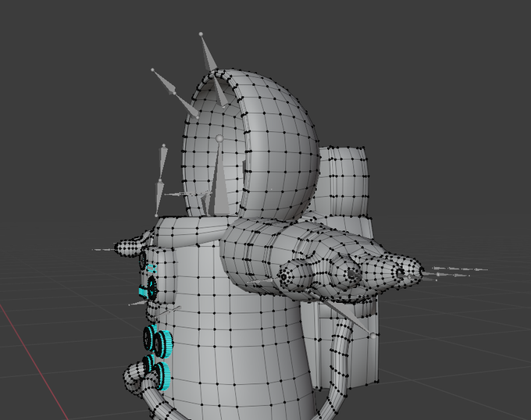
Task: Click the outer surface of the large ring
Action: tap(280, 145)
